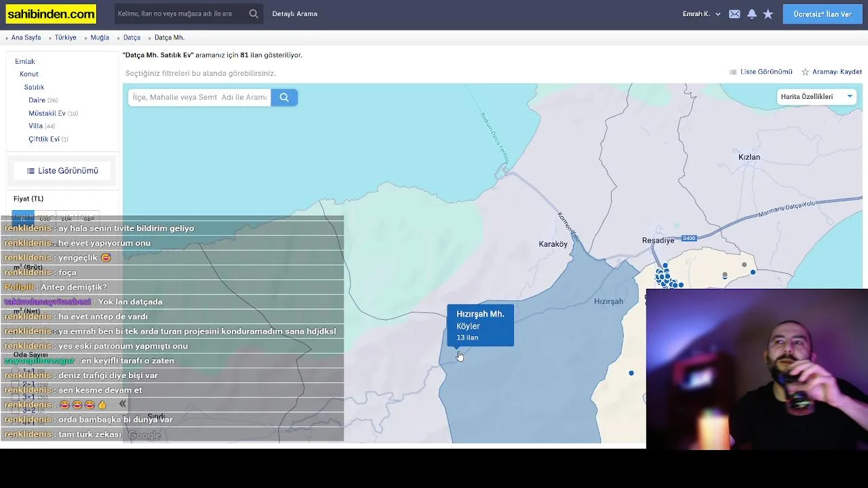
Task: Click the magnifier icon in the top search bar
Action: pyautogui.click(x=254, y=14)
